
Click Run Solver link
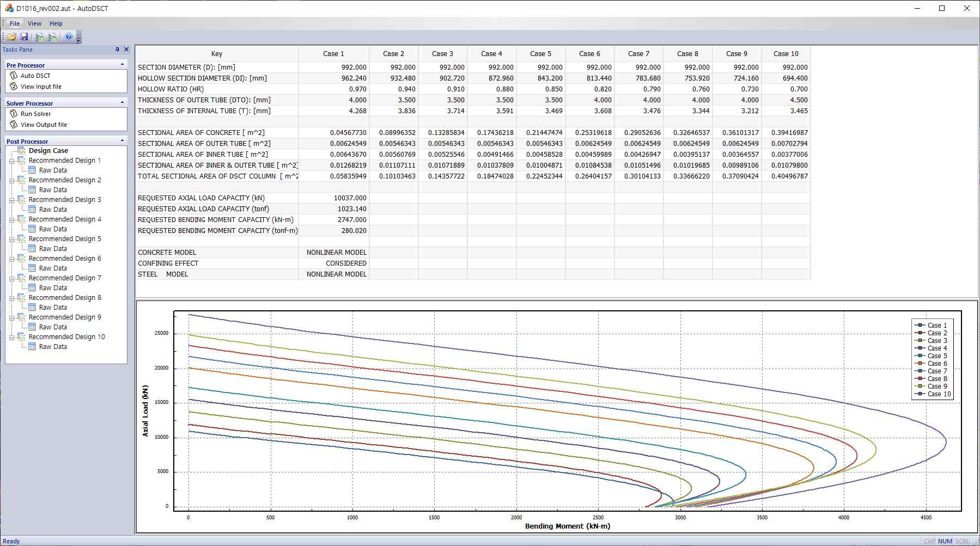coord(35,114)
